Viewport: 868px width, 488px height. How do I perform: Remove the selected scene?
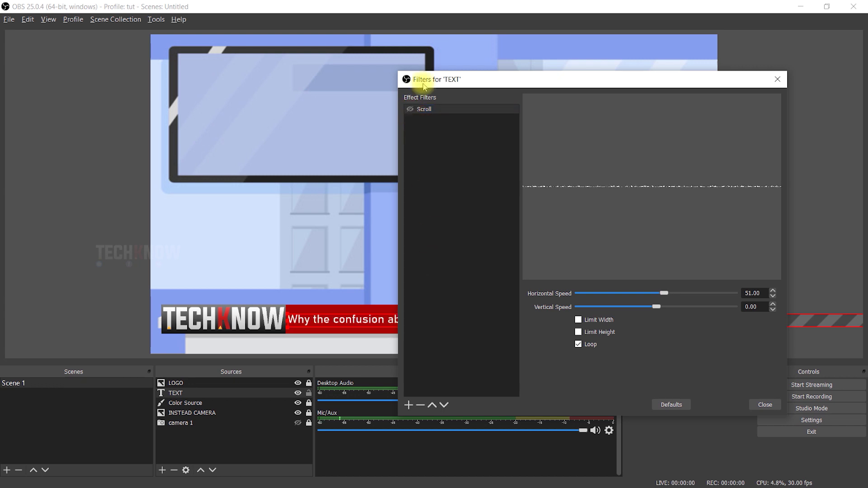18,470
